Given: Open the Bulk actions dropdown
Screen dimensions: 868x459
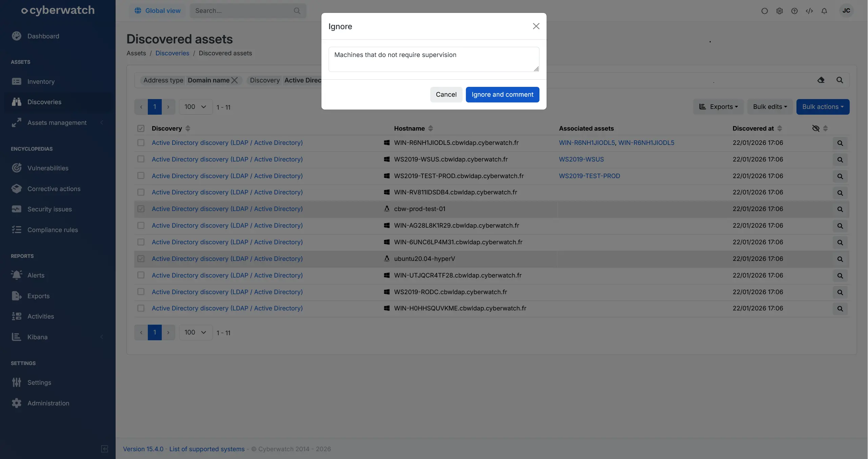Looking at the screenshot, I should (x=823, y=107).
